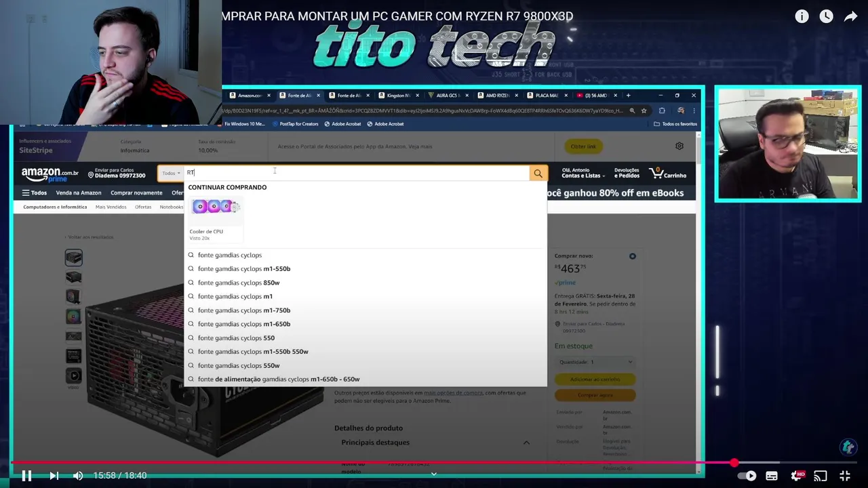Image resolution: width=868 pixels, height=488 pixels.
Task: Switch to the 'Kingston NV' browser tab
Action: [398, 96]
